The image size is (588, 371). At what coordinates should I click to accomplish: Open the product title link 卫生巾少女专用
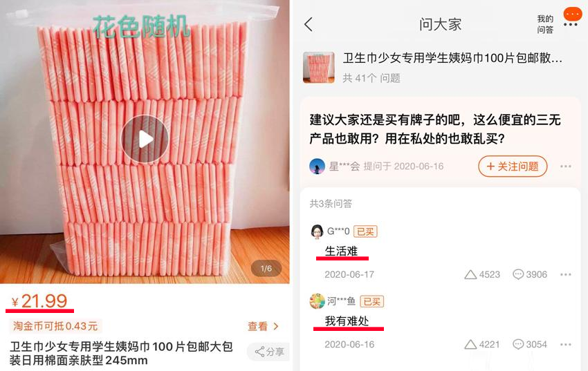pyautogui.click(x=452, y=58)
